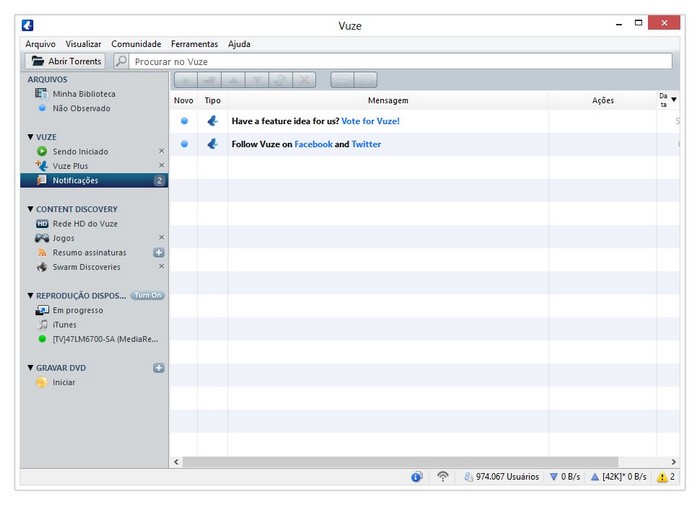700x505 pixels.
Task: Follow the 'Vote for Vuze!' link
Action: [x=371, y=121]
